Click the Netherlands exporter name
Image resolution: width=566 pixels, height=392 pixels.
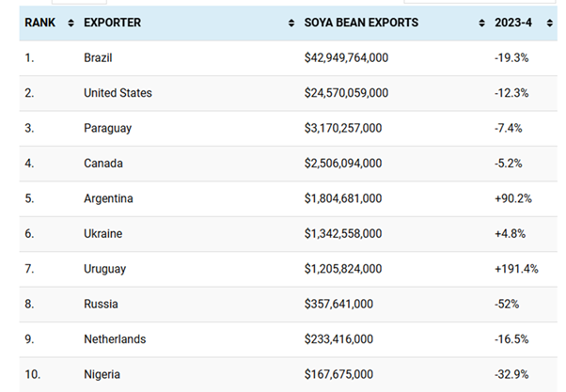(115, 339)
